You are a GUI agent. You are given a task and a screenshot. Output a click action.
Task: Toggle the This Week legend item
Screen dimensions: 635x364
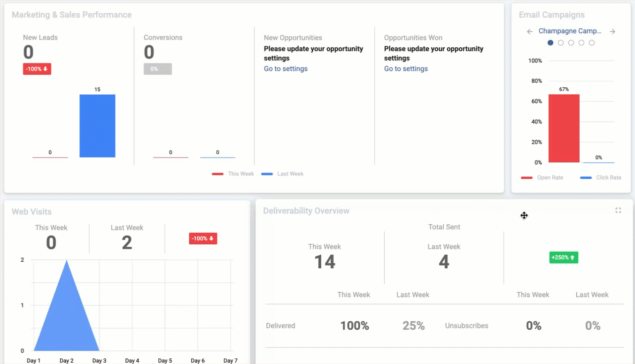click(x=232, y=174)
